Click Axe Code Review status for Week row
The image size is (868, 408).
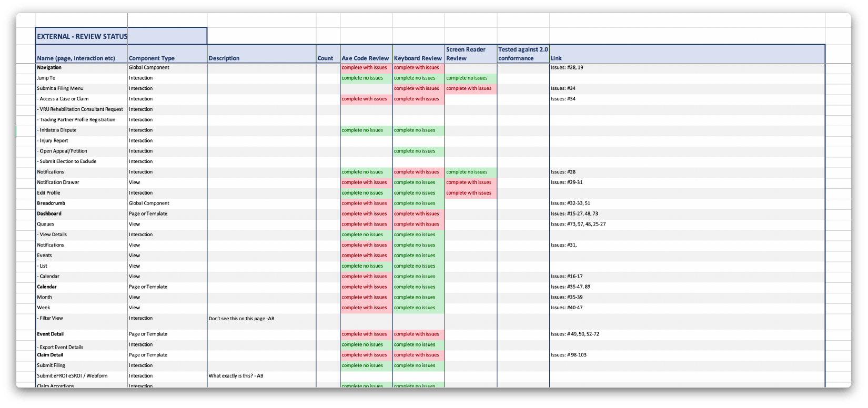tap(366, 308)
